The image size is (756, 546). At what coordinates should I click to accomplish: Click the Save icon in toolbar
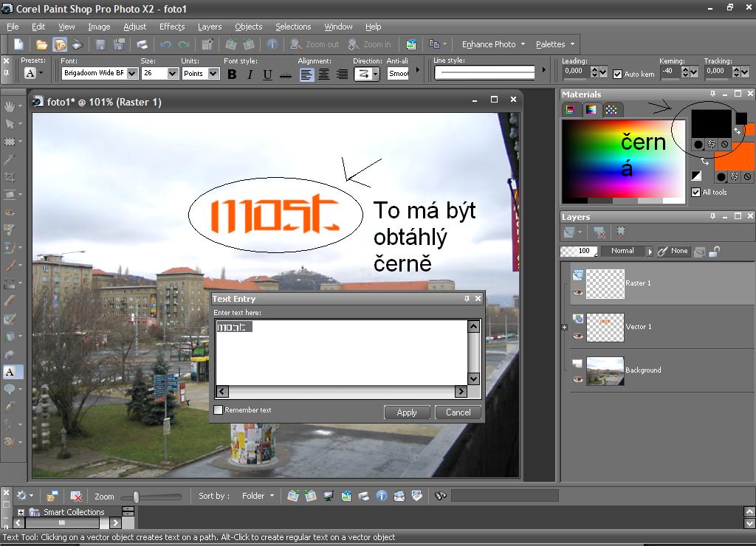coord(100,45)
